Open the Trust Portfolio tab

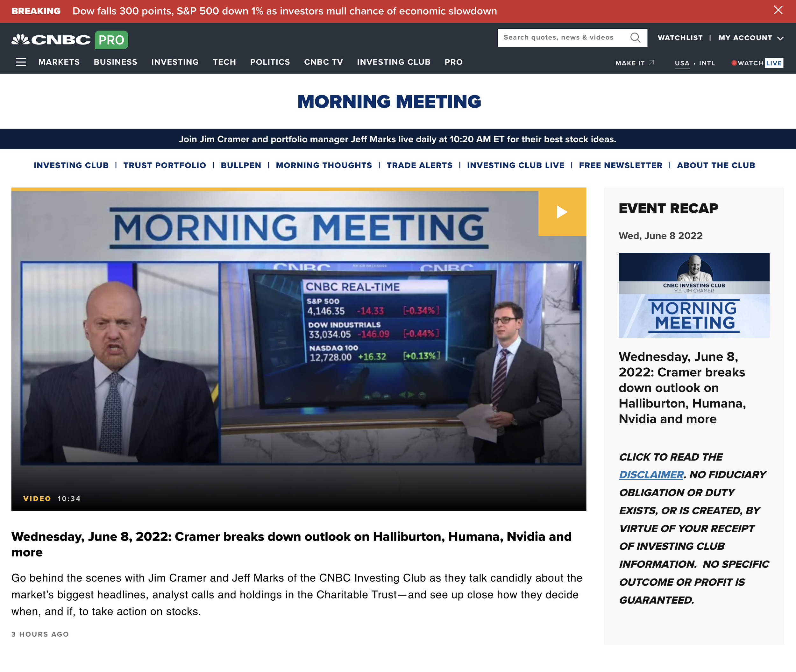(x=165, y=165)
